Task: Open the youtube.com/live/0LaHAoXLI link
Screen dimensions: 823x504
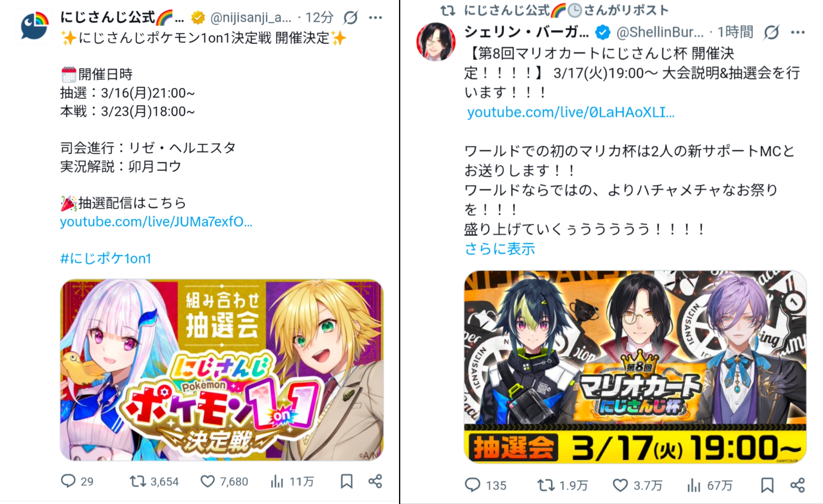Action: click(x=571, y=113)
